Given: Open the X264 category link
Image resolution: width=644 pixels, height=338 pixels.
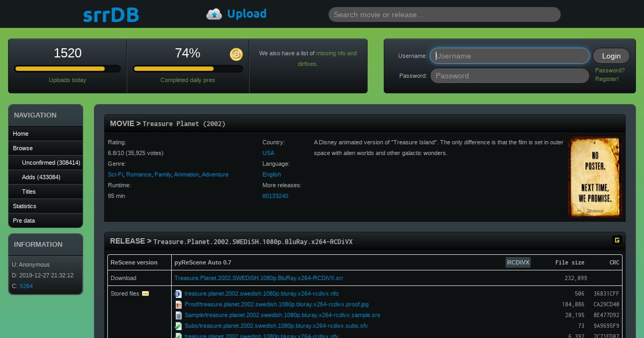Looking at the screenshot, I should pyautogui.click(x=26, y=286).
